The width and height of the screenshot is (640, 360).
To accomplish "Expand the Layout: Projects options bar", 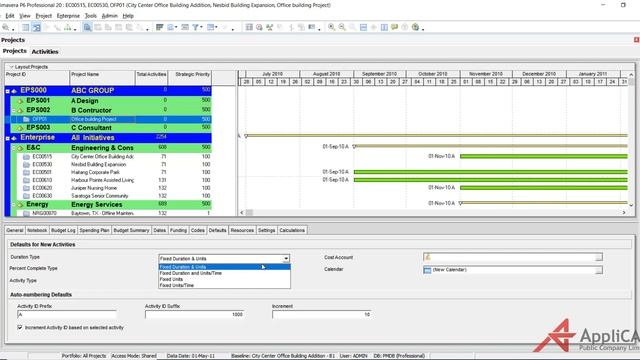I will pyautogui.click(x=11, y=67).
